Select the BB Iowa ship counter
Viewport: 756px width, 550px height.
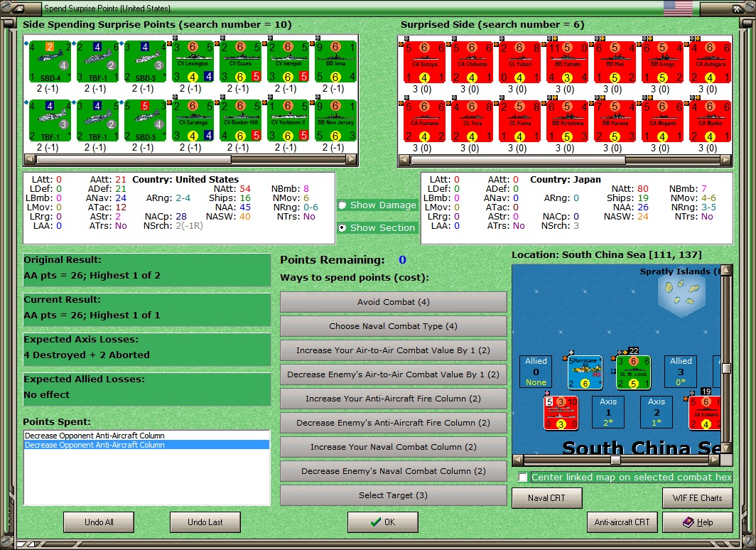[x=335, y=61]
